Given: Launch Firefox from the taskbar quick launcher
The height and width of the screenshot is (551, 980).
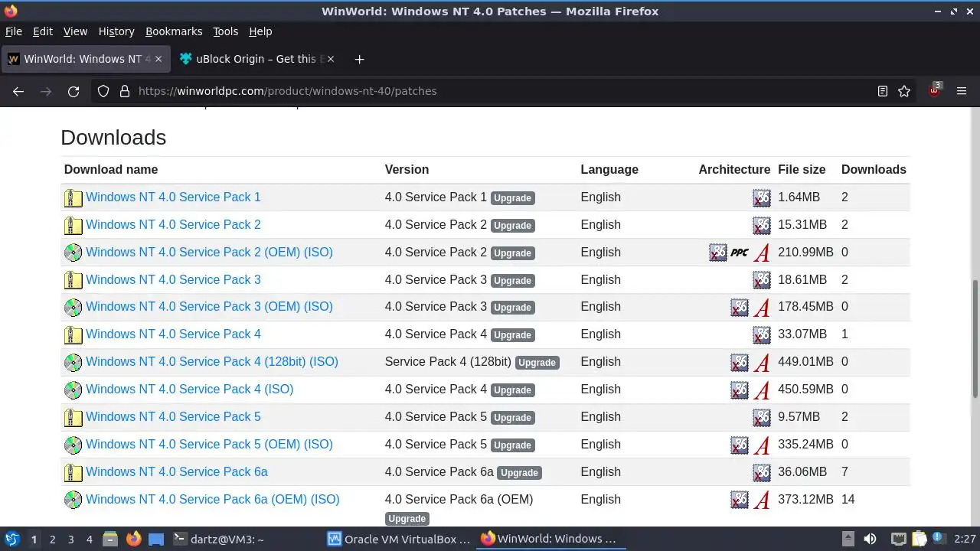Looking at the screenshot, I should pos(133,540).
